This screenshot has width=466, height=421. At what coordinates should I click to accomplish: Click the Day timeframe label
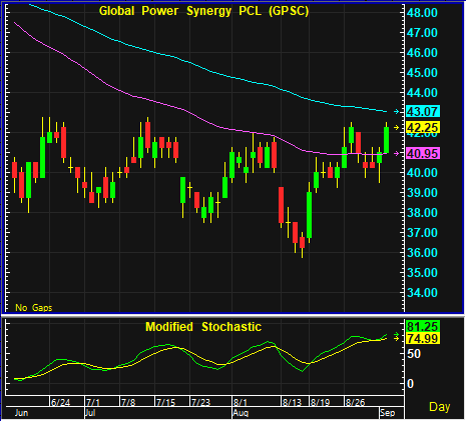tap(440, 407)
